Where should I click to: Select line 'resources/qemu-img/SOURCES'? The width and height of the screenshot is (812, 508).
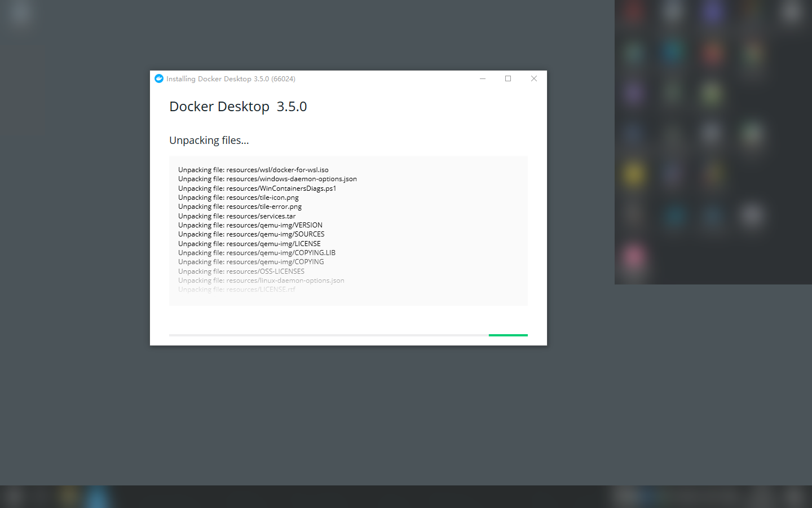(x=251, y=234)
